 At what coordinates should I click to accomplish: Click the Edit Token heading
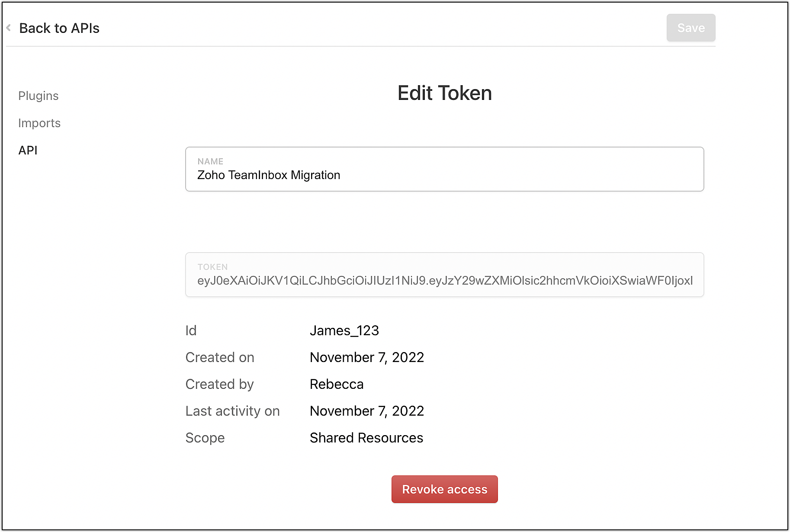(x=444, y=93)
